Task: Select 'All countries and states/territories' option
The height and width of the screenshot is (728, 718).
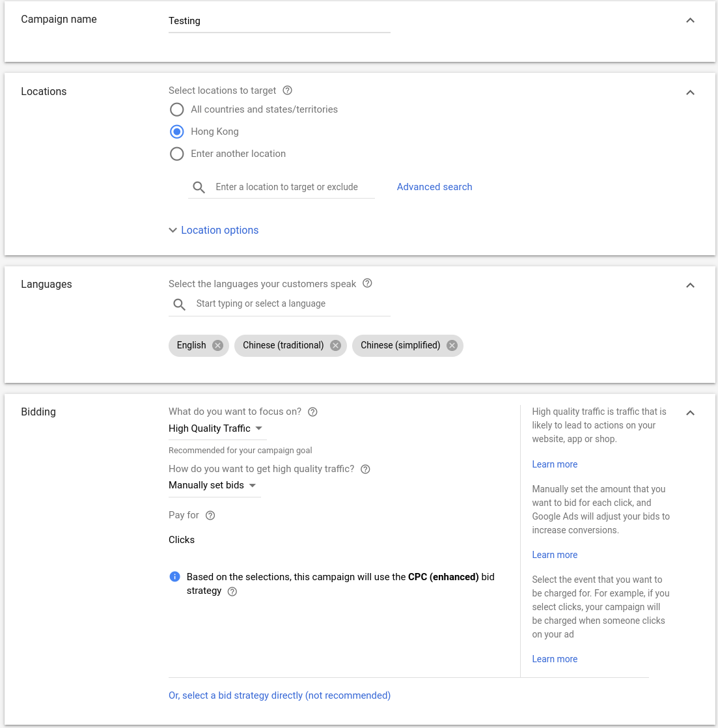Action: click(x=176, y=109)
